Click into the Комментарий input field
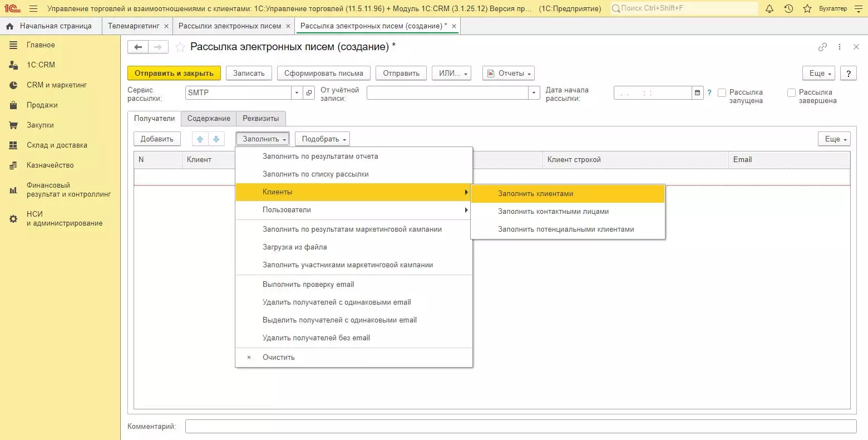The width and height of the screenshot is (868, 440). tap(520, 427)
